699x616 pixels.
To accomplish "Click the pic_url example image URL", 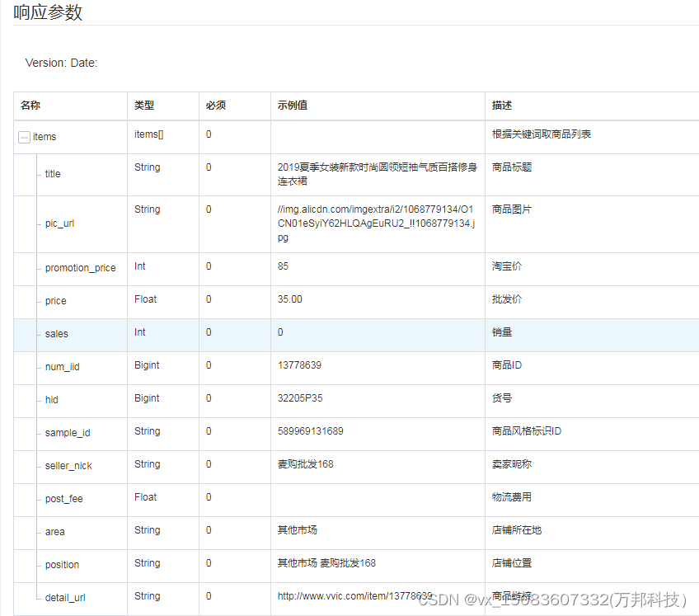I will pyautogui.click(x=376, y=223).
